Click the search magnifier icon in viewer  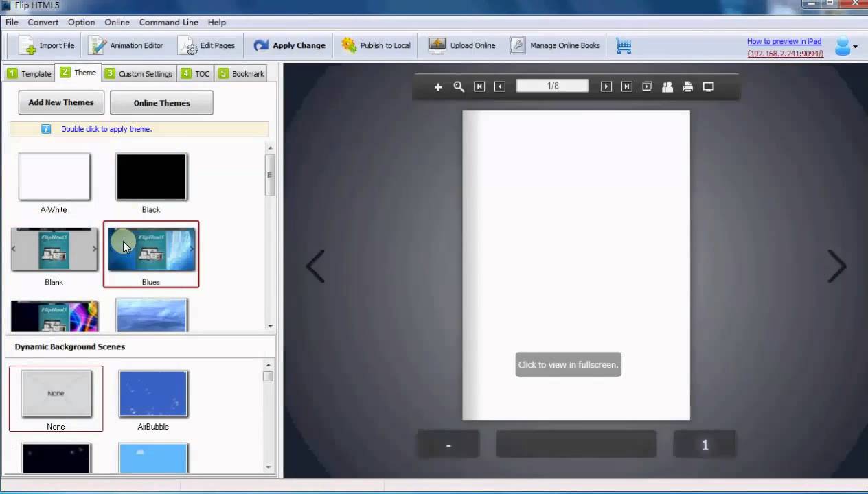(x=459, y=86)
